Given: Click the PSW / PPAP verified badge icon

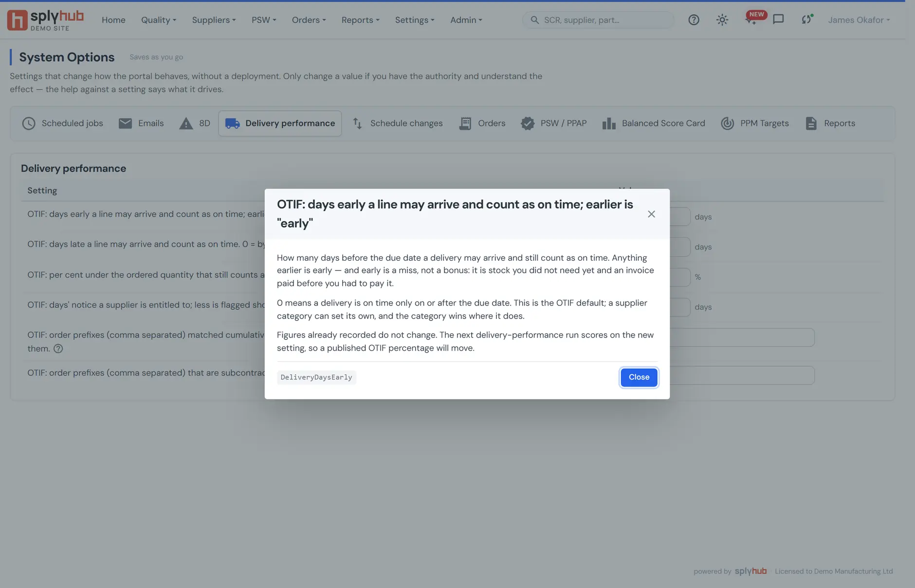Looking at the screenshot, I should coord(528,124).
